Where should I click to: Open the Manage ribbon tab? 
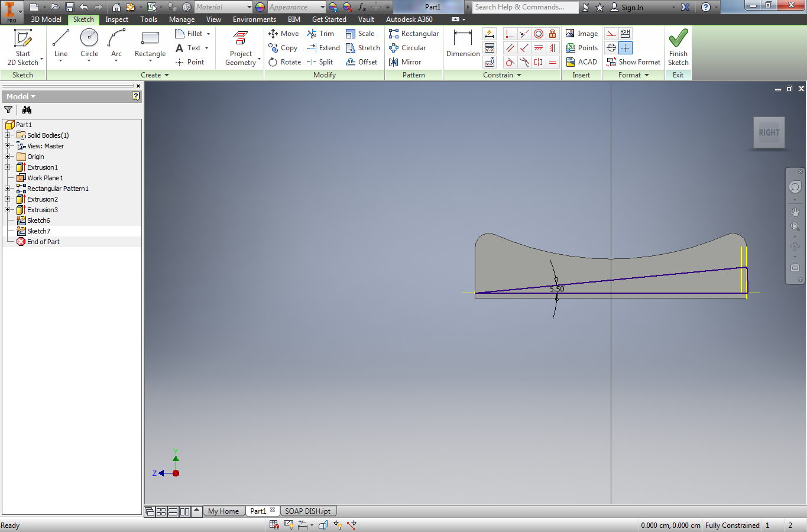(182, 20)
